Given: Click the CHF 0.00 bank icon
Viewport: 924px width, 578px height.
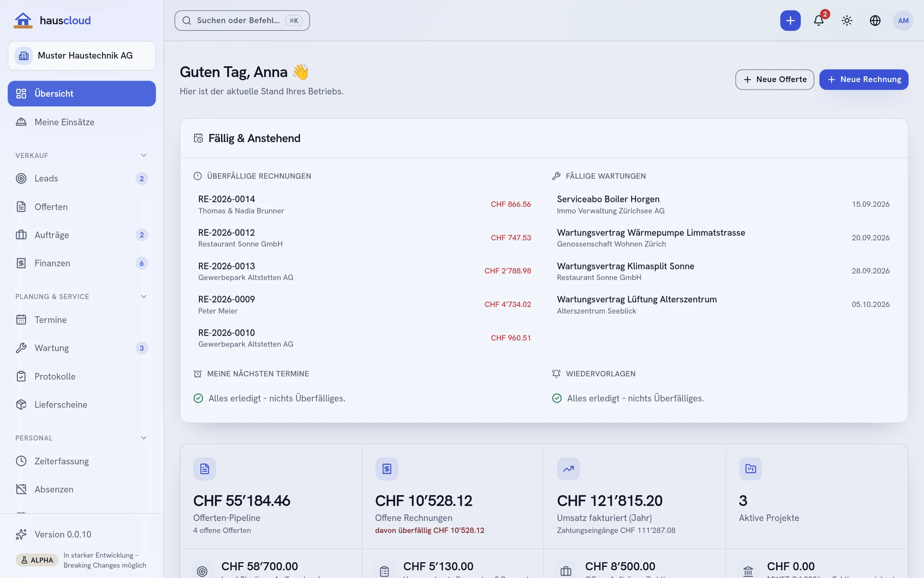Looking at the screenshot, I should tap(748, 571).
